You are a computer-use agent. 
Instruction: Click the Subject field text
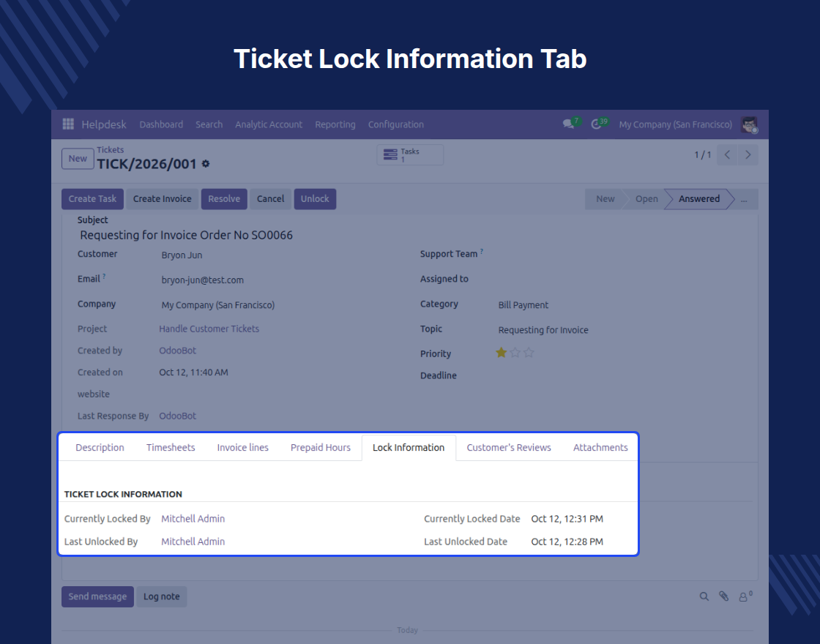tap(186, 235)
